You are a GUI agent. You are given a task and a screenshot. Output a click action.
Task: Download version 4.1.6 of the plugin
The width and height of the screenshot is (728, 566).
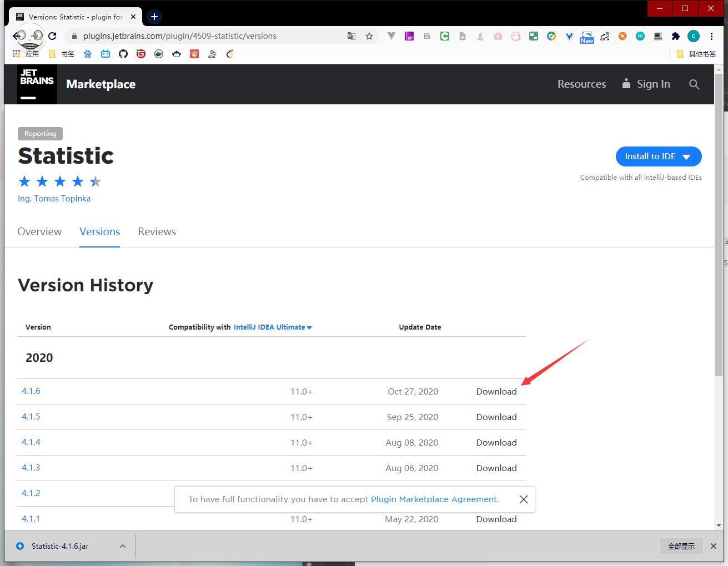point(496,392)
